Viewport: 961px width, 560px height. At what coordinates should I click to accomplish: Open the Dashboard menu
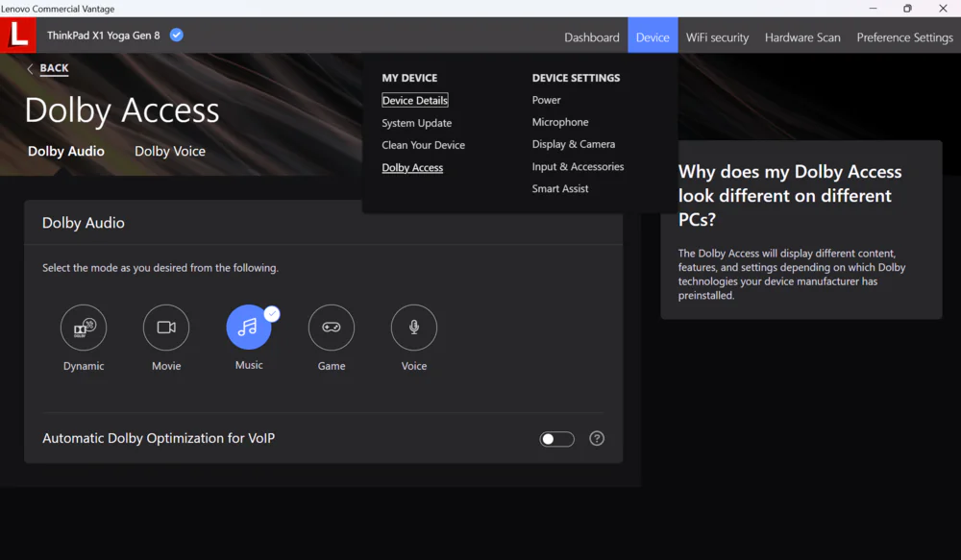pos(591,37)
